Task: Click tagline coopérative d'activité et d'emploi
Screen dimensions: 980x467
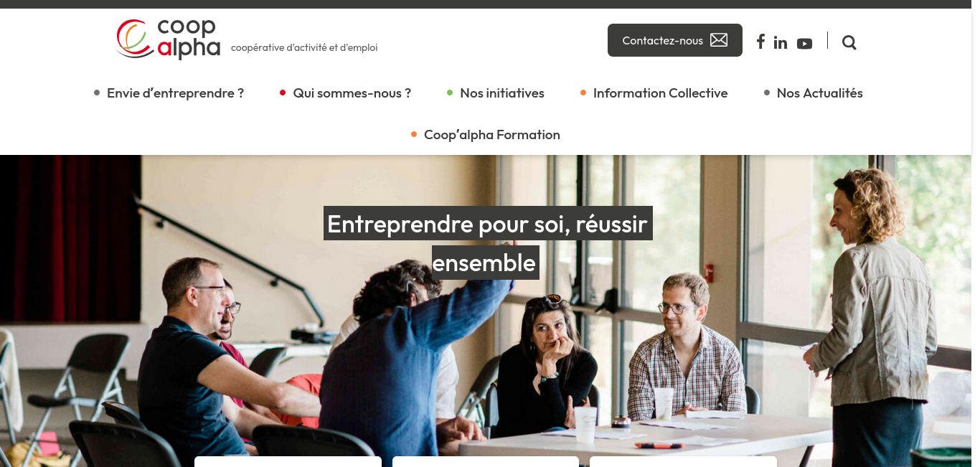Action: [304, 48]
